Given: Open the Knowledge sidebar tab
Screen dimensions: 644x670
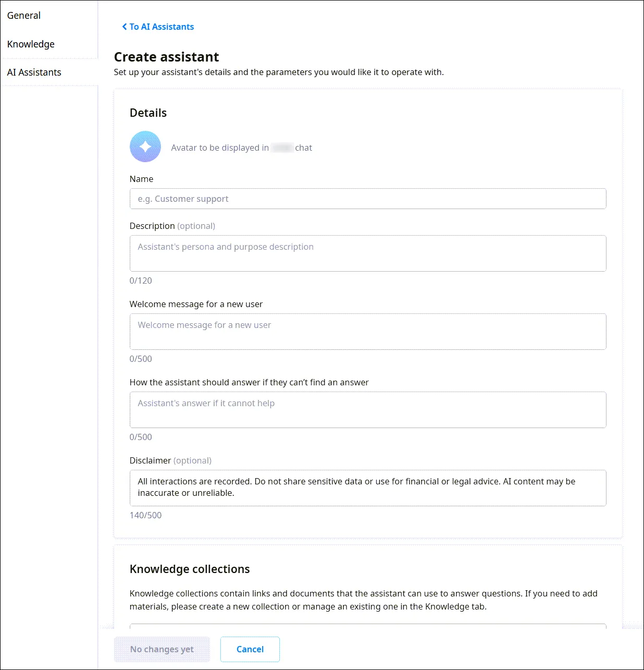Looking at the screenshot, I should 31,44.
